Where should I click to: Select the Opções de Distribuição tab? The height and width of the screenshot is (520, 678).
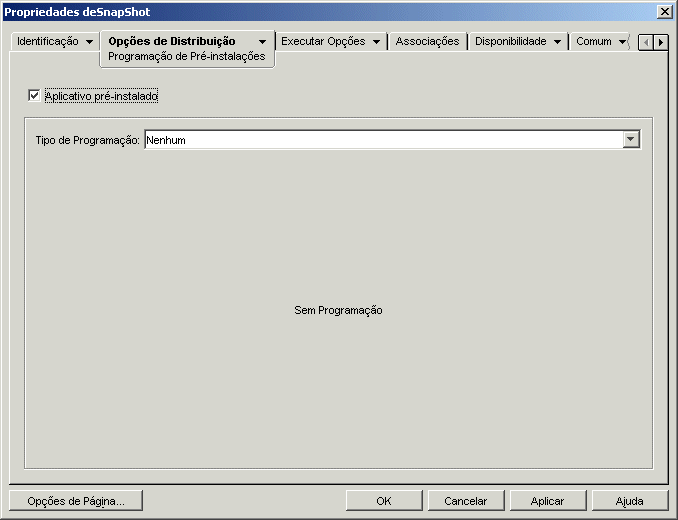pyautogui.click(x=172, y=41)
